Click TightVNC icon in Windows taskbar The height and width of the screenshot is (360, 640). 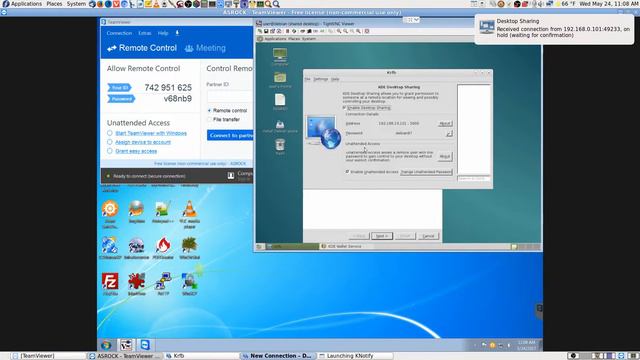[x=126, y=345]
